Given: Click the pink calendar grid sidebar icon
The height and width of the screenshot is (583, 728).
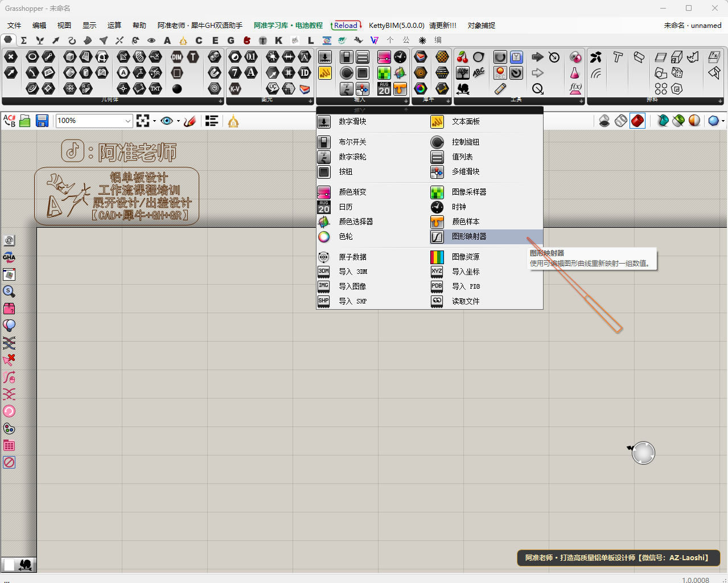Looking at the screenshot, I should (x=9, y=445).
